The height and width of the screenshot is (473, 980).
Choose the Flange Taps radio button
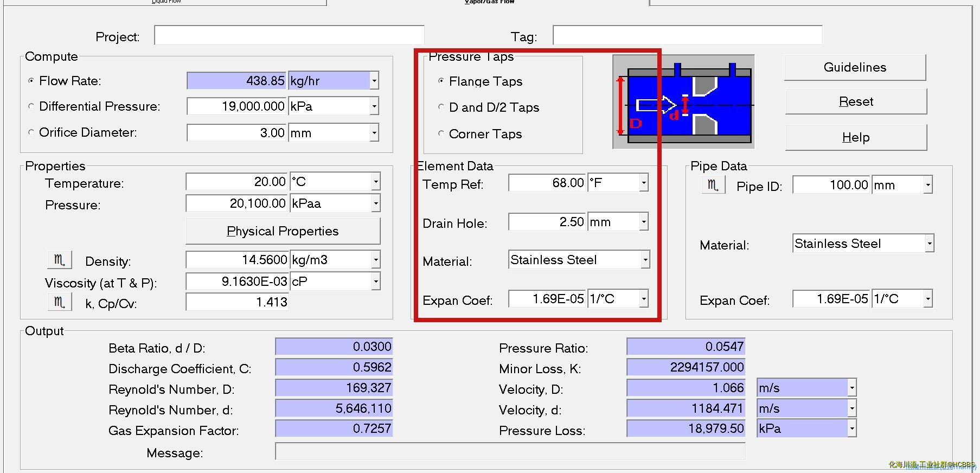(441, 81)
